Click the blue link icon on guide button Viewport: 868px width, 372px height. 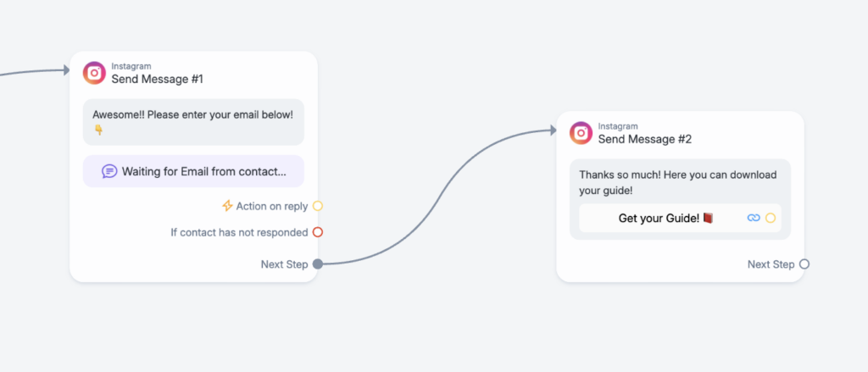point(754,218)
